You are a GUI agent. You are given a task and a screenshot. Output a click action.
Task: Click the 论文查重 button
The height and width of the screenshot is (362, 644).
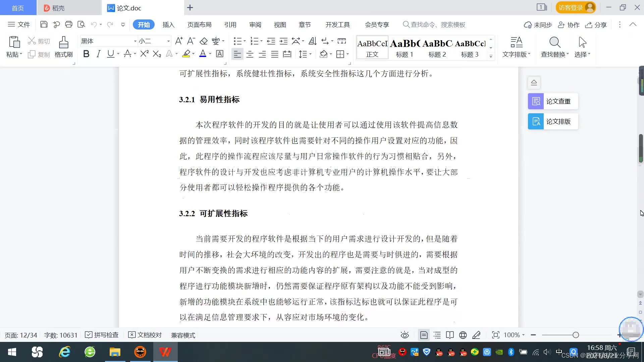tap(553, 101)
